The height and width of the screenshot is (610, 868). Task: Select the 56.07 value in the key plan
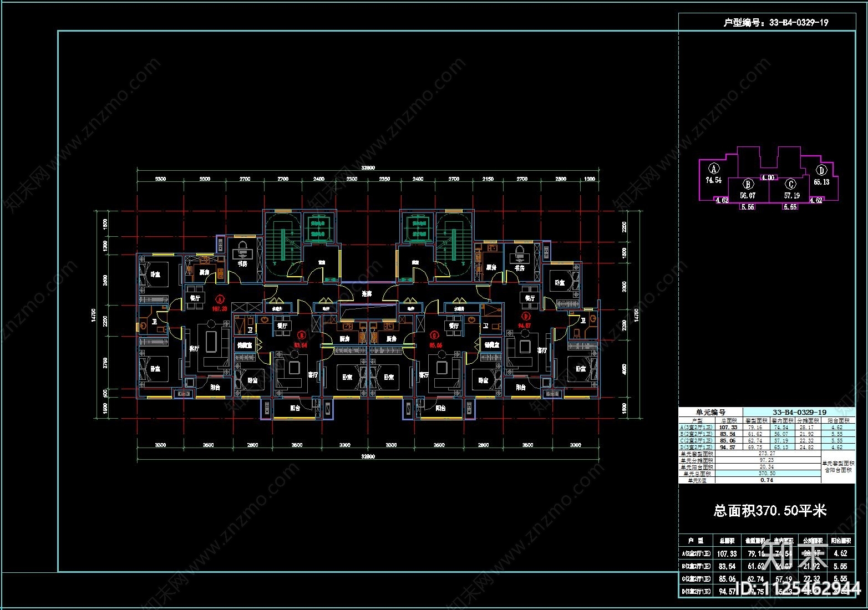click(747, 195)
